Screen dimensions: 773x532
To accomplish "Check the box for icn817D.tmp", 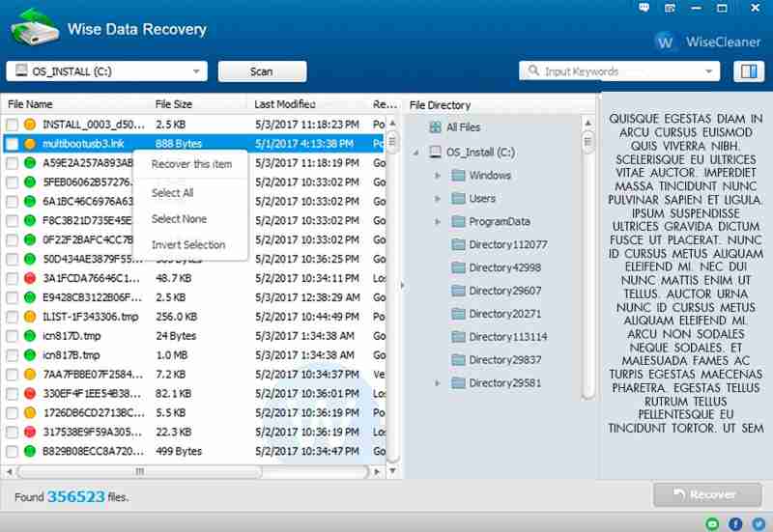I will [12, 336].
